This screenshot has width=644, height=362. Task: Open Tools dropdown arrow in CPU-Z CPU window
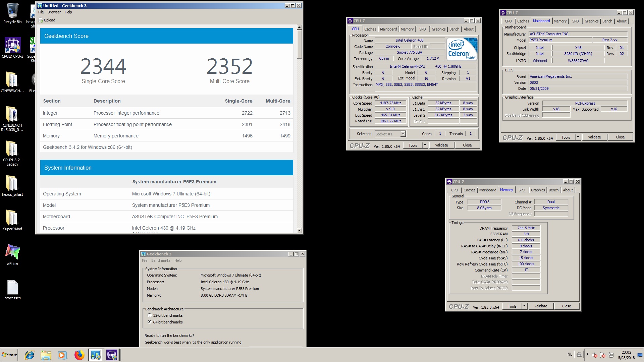pyautogui.click(x=425, y=145)
